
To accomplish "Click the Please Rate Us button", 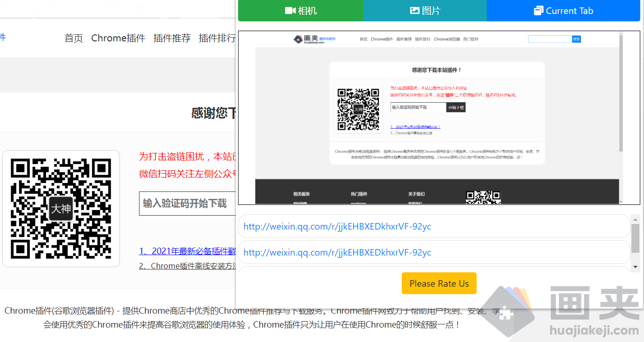I will pos(439,283).
